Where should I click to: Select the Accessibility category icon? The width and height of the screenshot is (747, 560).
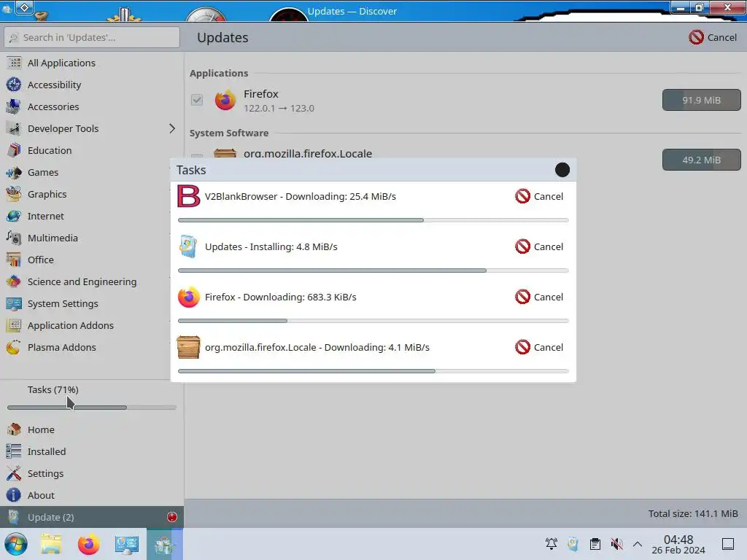click(14, 85)
